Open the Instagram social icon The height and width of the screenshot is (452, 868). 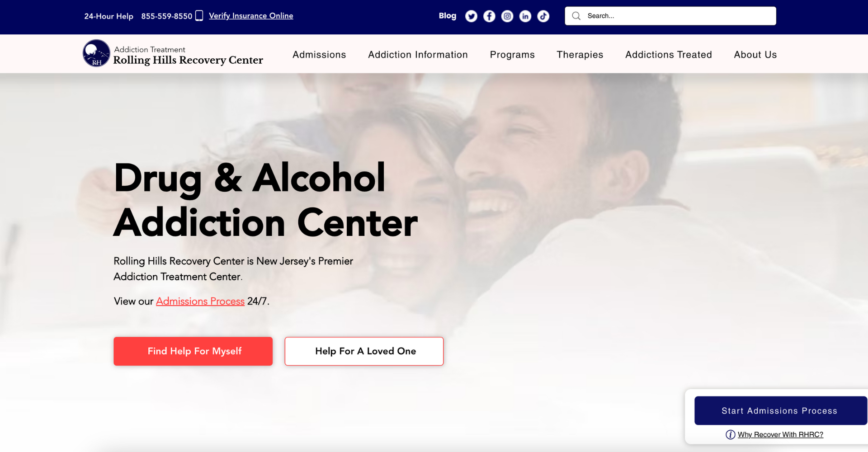(507, 16)
